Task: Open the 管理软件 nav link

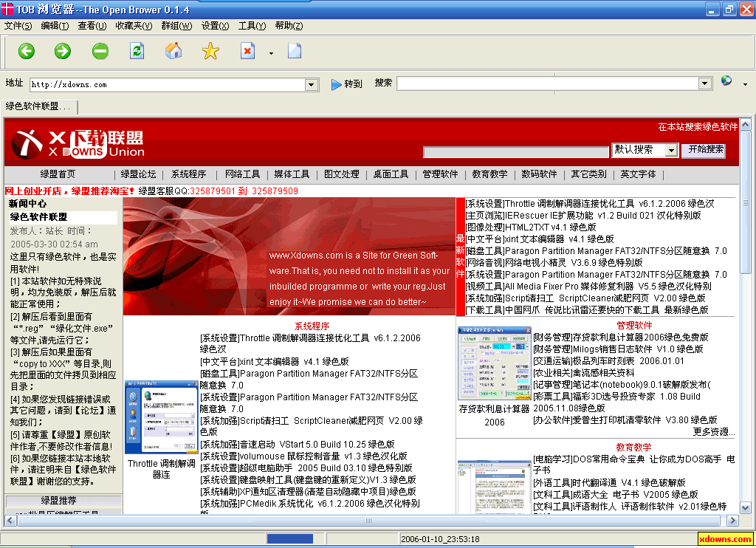Action: click(440, 174)
